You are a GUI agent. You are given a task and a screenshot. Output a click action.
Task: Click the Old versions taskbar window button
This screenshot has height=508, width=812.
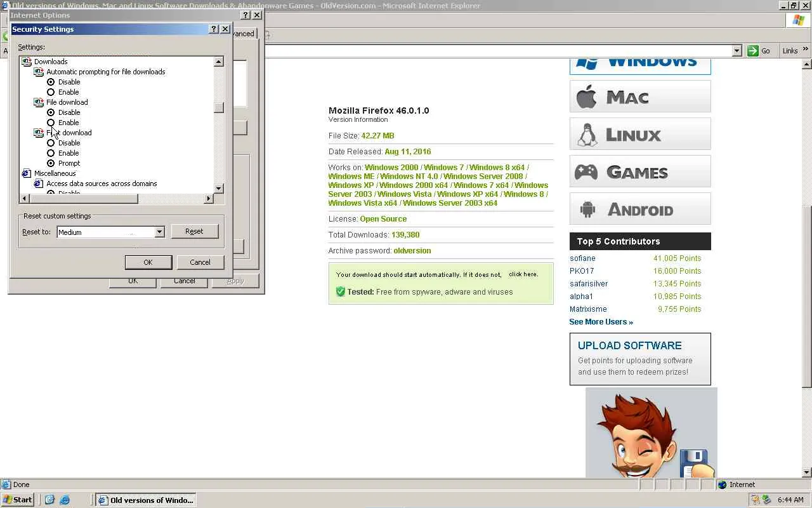pyautogui.click(x=145, y=500)
